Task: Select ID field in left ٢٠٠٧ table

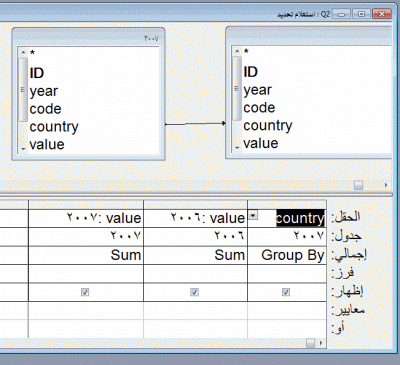Action: coord(37,73)
